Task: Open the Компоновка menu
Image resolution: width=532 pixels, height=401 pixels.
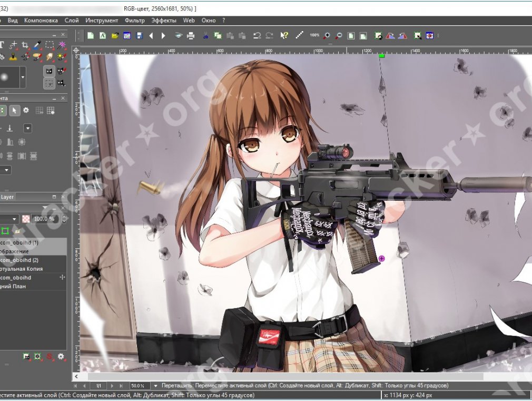Action: pyautogui.click(x=41, y=21)
